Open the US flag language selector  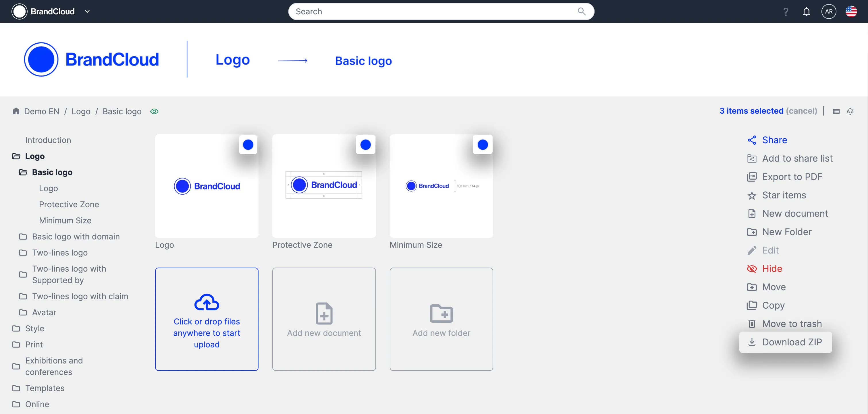851,12
